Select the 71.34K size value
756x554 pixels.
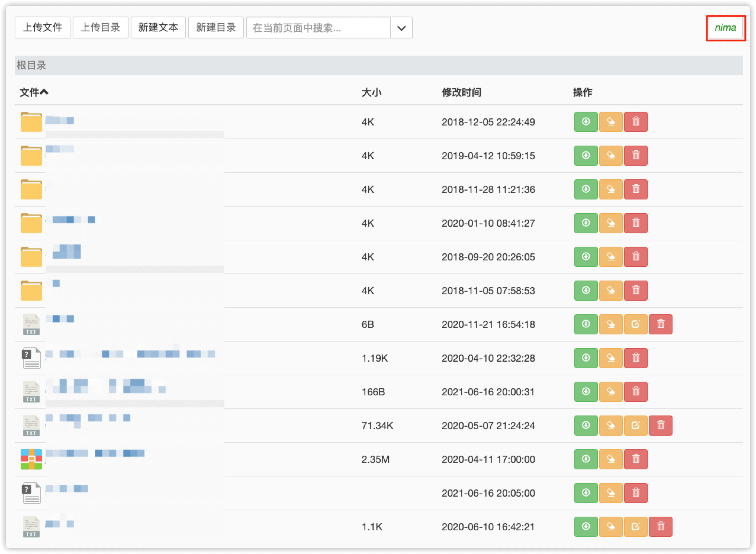pos(377,426)
